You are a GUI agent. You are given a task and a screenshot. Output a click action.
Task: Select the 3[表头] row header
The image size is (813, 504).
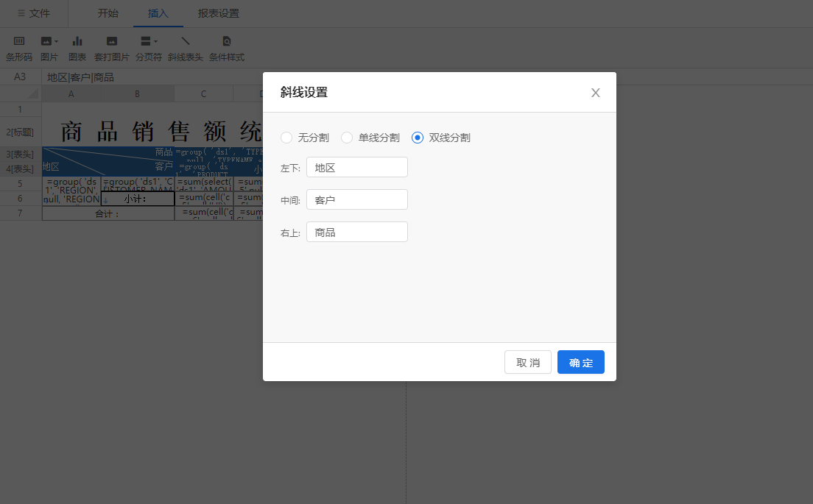click(x=20, y=155)
